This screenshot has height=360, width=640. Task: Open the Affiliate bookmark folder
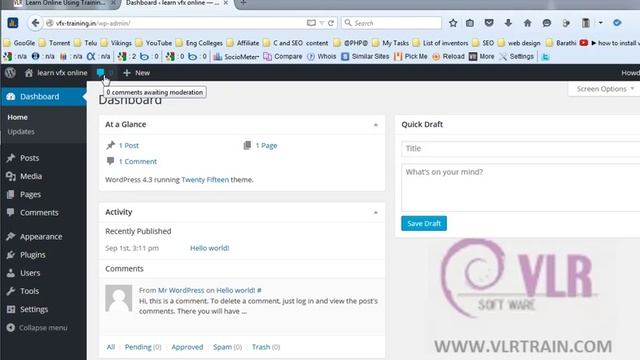[x=243, y=43]
